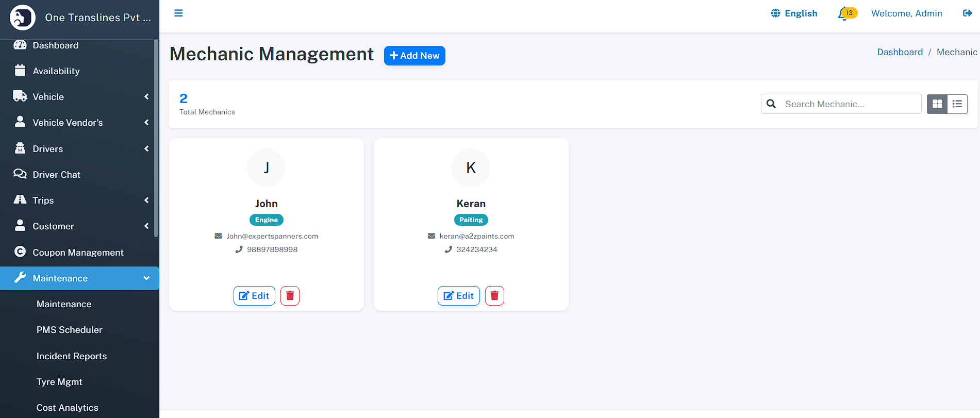
Task: Click the Add New mechanic button
Action: coord(414,56)
